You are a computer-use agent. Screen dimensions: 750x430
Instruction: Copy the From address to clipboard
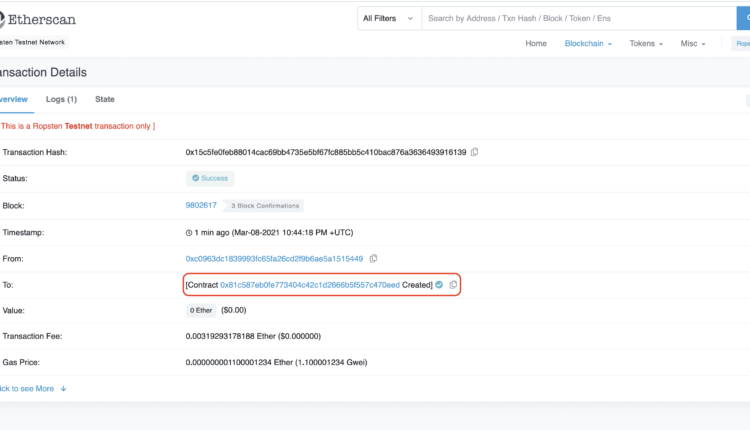tap(373, 259)
